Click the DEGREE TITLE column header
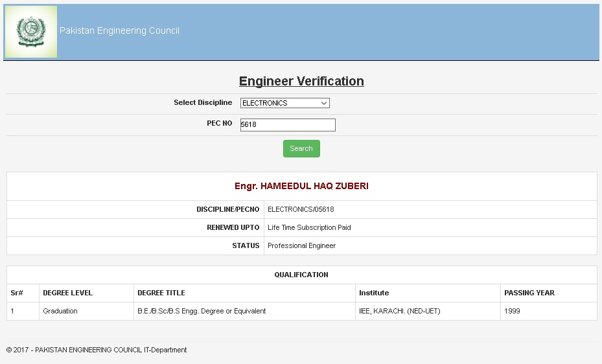The height and width of the screenshot is (364, 602). (161, 293)
